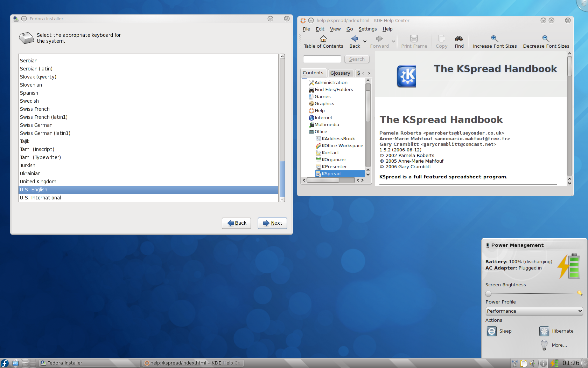588x368 pixels.
Task: Expand the Internet tree node
Action: pos(305,118)
